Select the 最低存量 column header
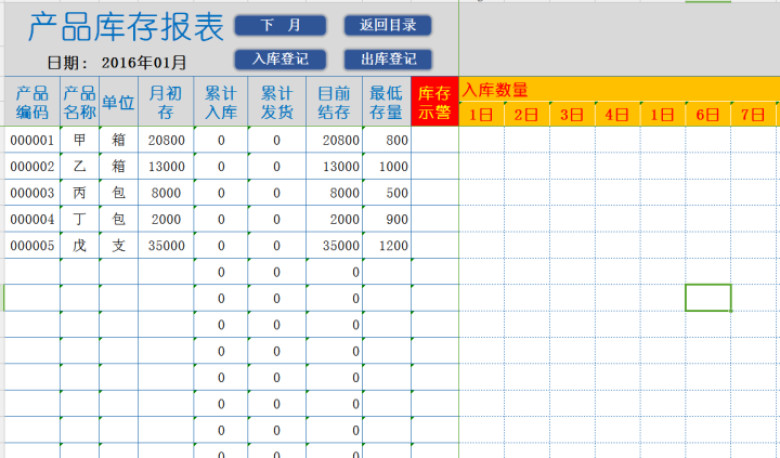 (387, 102)
